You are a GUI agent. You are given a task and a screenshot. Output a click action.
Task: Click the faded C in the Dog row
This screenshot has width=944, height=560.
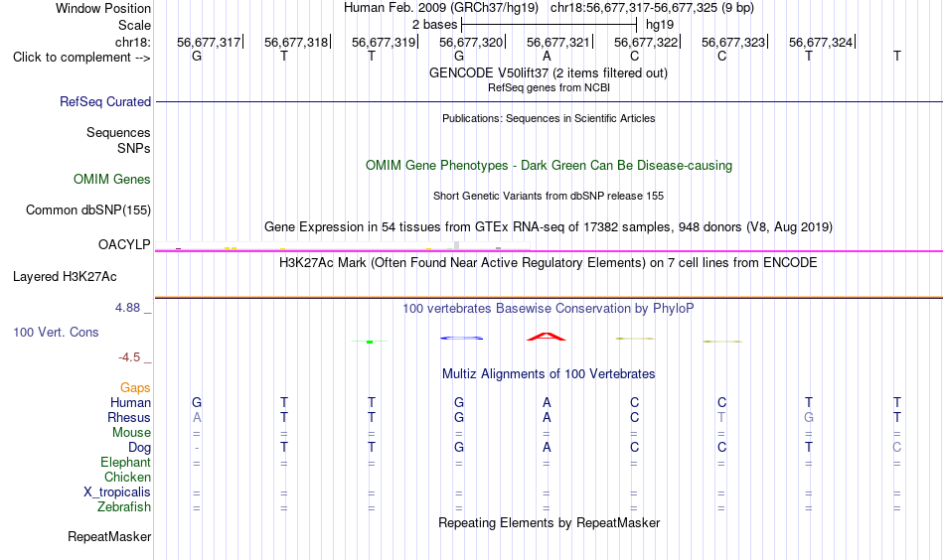(x=897, y=448)
